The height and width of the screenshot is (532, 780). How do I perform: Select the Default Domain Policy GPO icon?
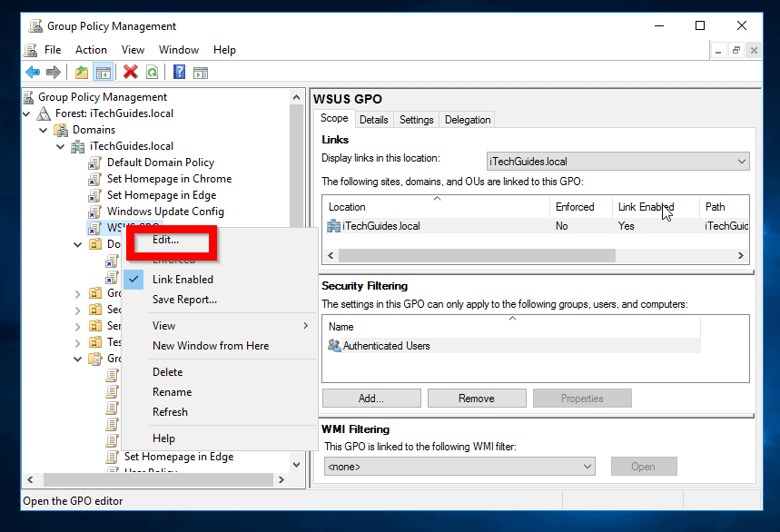95,163
